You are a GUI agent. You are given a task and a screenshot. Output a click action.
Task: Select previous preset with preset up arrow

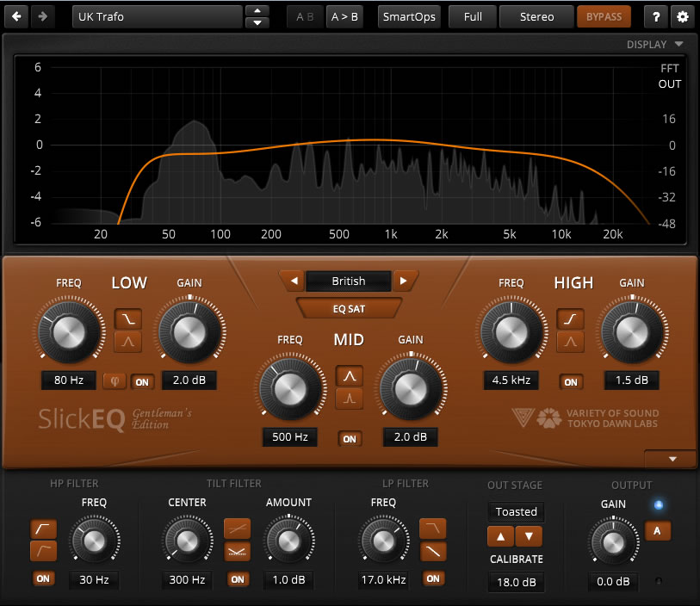[x=257, y=10]
